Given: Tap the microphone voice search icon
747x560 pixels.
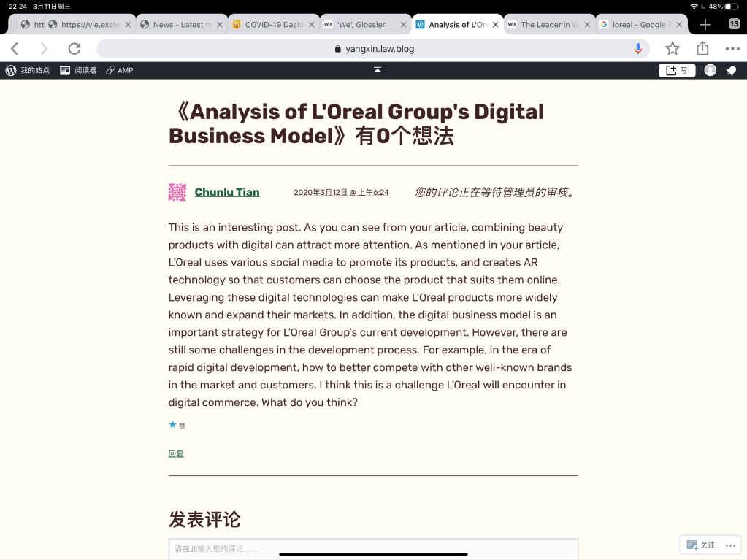Looking at the screenshot, I should 638,49.
